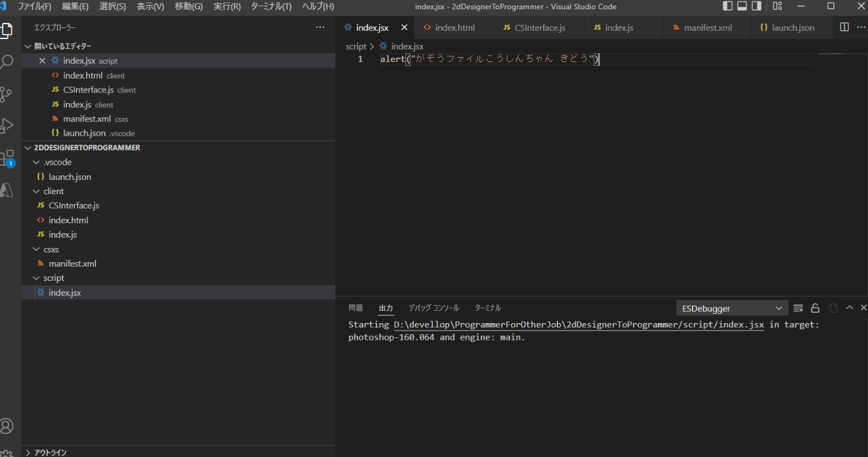This screenshot has height=457, width=868.
Task: Toggle the primary side bar
Action: (728, 6)
